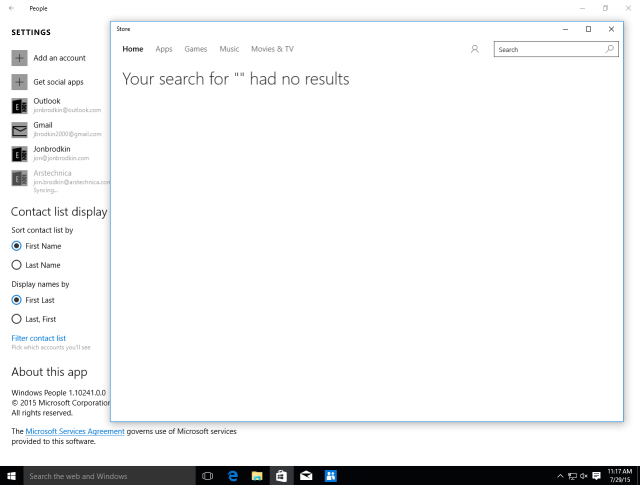Select the Outlook account icon
The image size is (640, 485).
click(19, 106)
